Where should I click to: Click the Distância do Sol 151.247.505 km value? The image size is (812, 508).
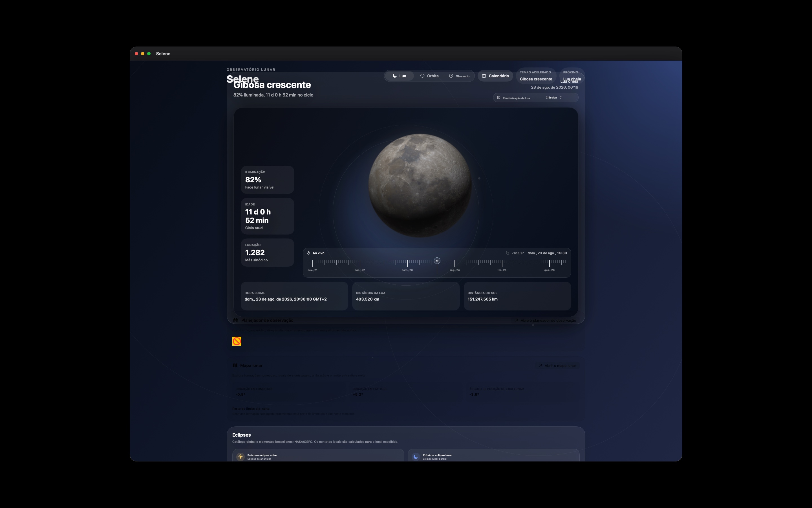(482, 299)
